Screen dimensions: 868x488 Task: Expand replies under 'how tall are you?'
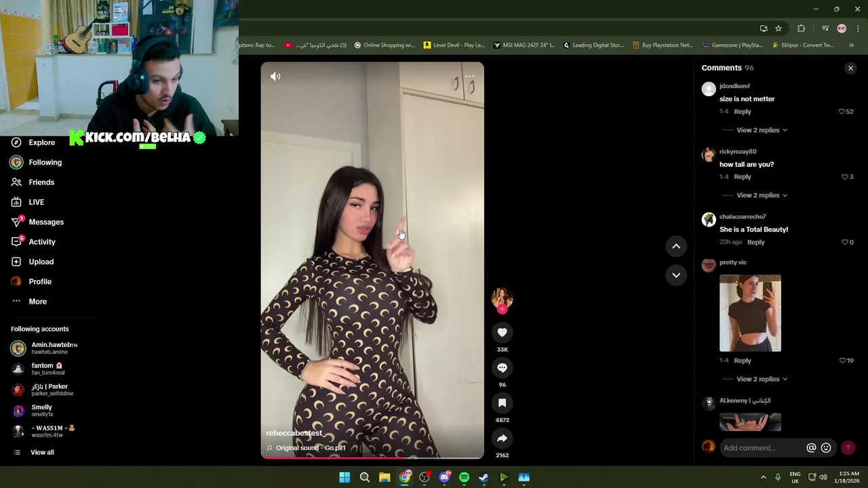pos(762,195)
